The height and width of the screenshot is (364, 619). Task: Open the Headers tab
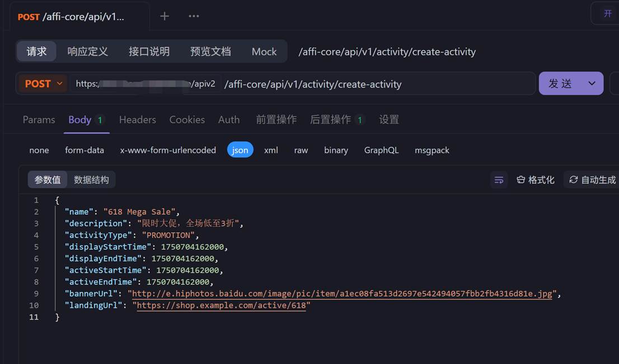(137, 120)
